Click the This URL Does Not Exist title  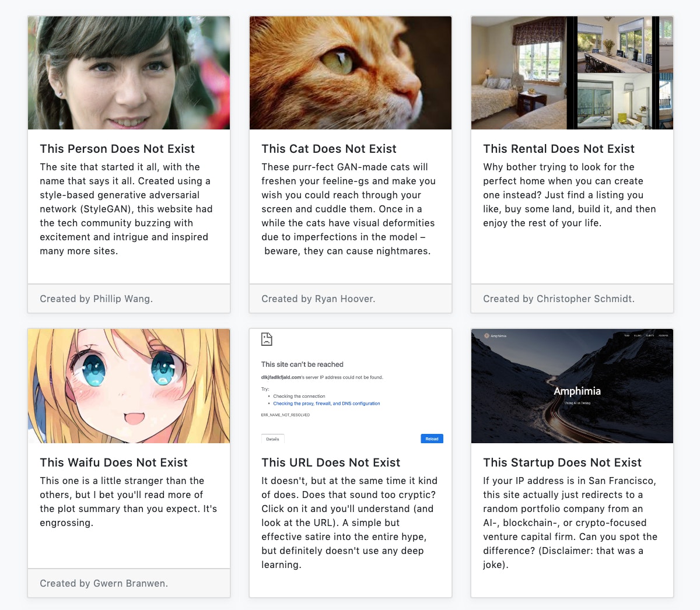(331, 462)
